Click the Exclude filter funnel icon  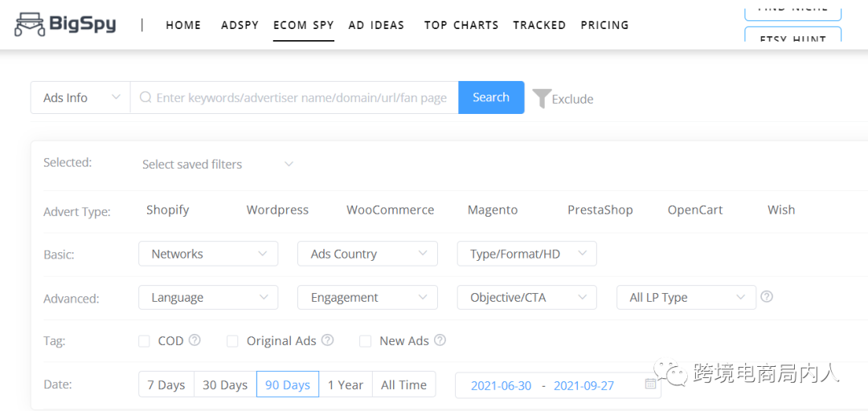(542, 99)
